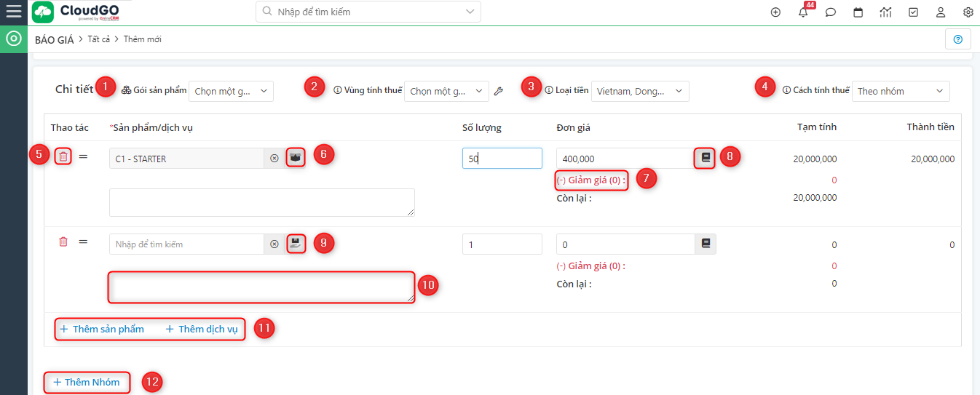
Task: Expand the Gói sản phẩm dropdown
Action: (231, 91)
